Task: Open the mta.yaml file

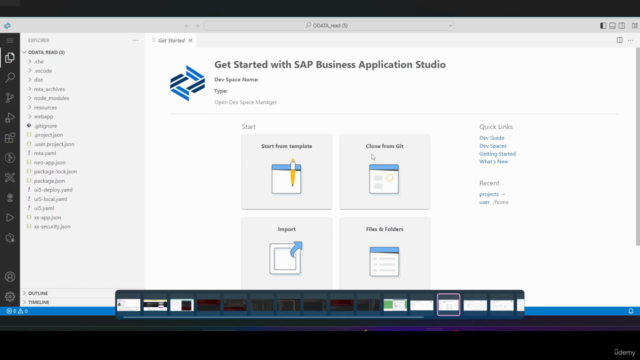Action: click(45, 153)
